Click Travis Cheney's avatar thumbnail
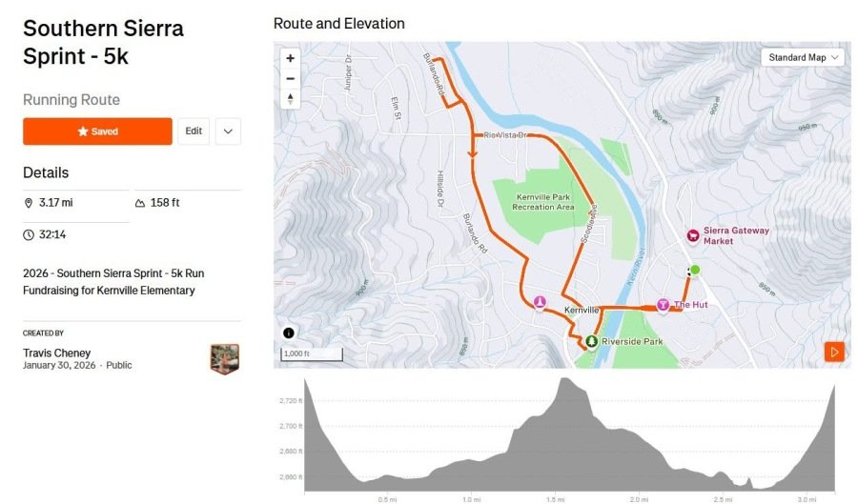 (224, 358)
